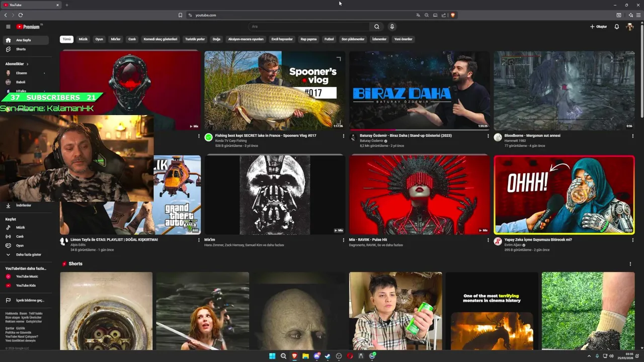
Task: Select the Müzik filter chip
Action: tap(83, 39)
